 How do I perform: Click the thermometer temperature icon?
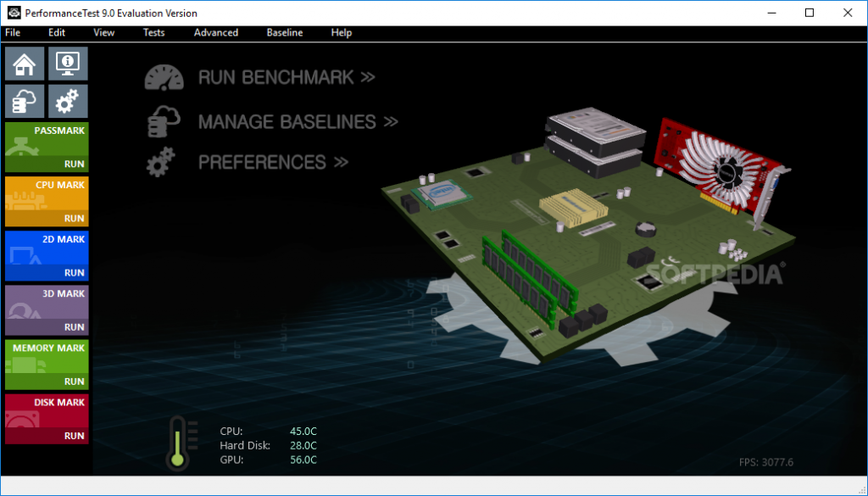(x=181, y=443)
